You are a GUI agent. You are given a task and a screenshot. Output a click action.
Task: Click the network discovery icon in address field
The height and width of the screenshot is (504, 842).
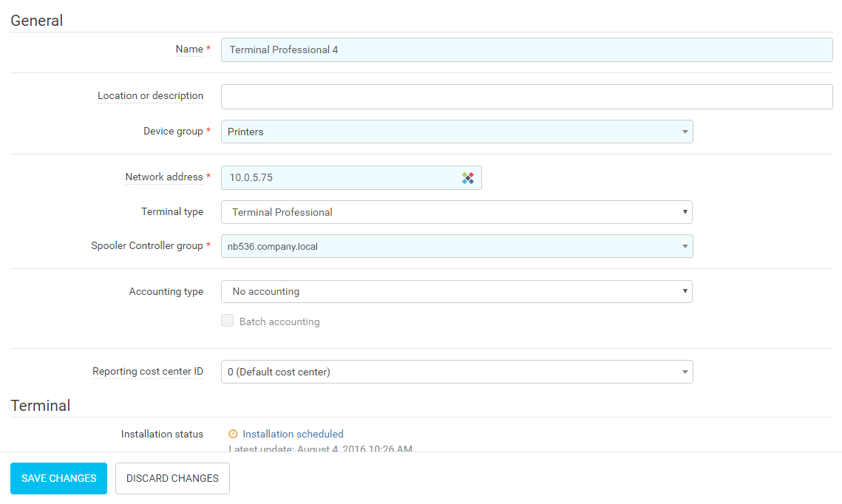pos(467,178)
